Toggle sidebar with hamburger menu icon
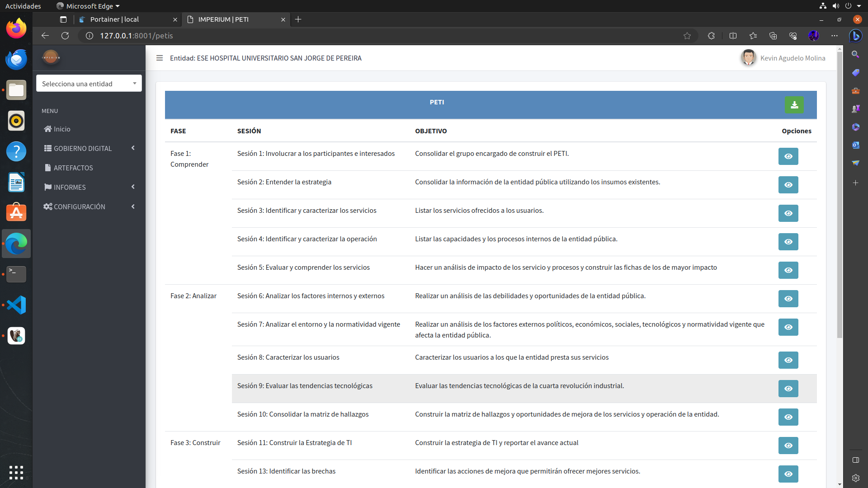This screenshot has width=868, height=488. tap(159, 58)
